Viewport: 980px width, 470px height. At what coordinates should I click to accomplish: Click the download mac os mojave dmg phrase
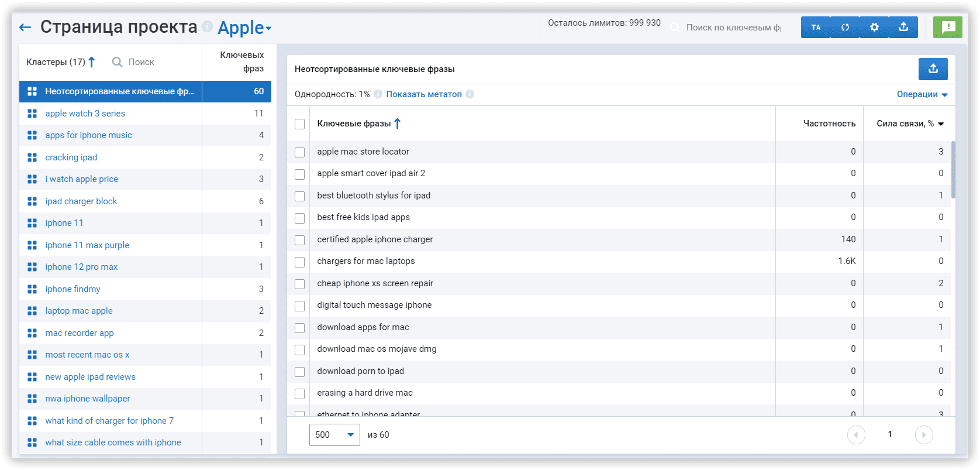pyautogui.click(x=377, y=349)
